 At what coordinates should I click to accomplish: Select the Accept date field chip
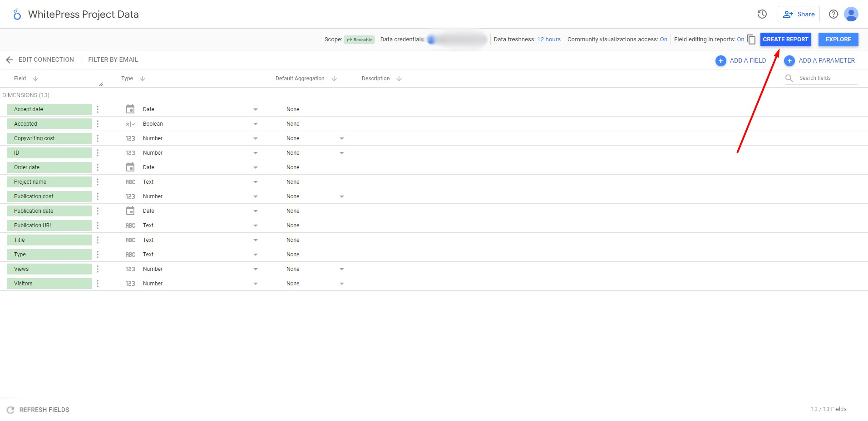pos(49,109)
